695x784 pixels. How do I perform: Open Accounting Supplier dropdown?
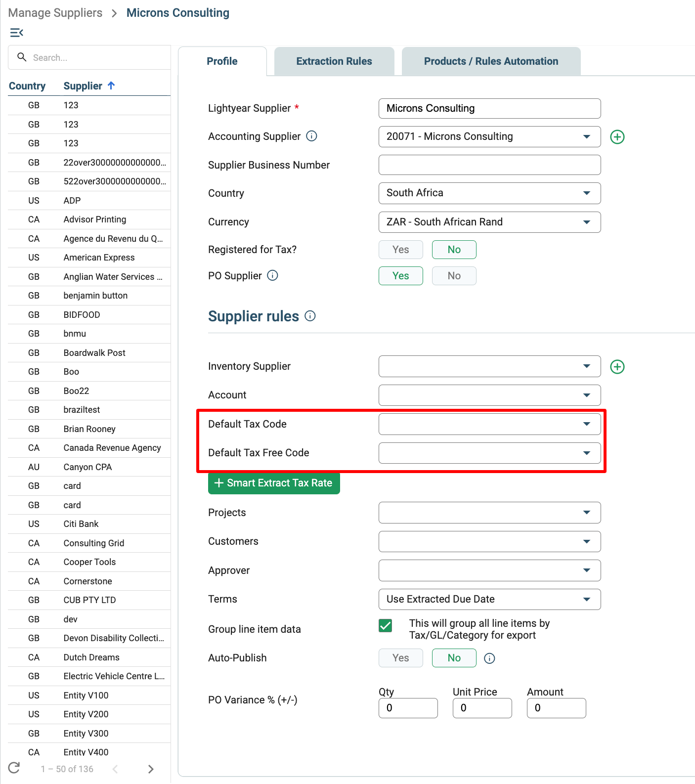click(x=490, y=136)
